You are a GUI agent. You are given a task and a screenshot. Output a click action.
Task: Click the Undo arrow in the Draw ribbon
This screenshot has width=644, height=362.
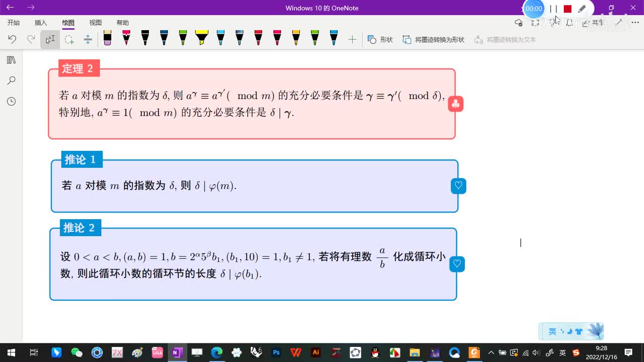(x=12, y=39)
